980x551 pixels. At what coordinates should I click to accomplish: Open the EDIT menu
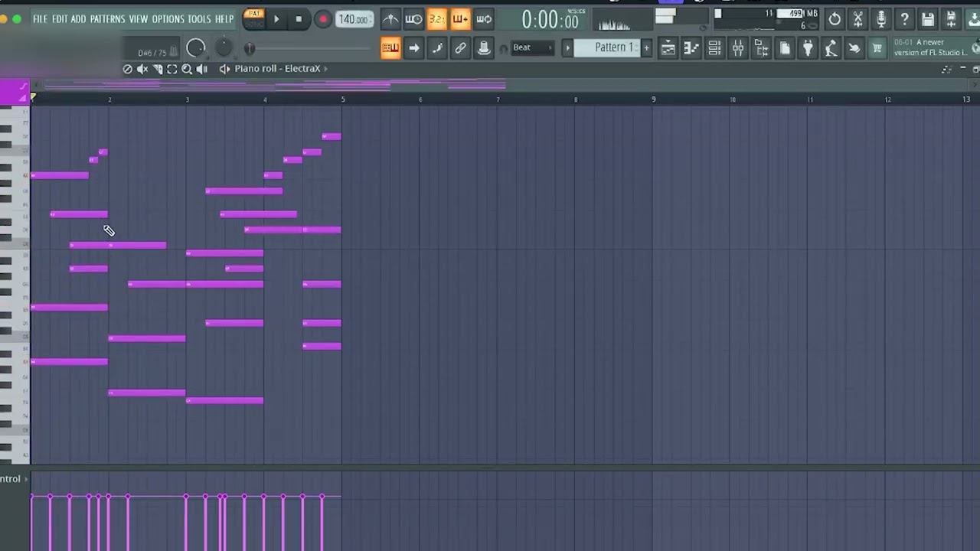[x=60, y=19]
